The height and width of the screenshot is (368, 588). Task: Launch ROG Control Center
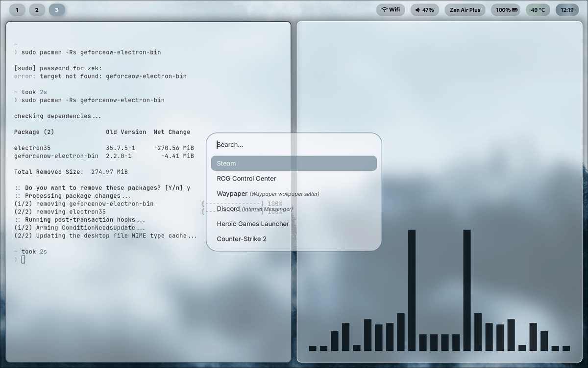click(294, 179)
